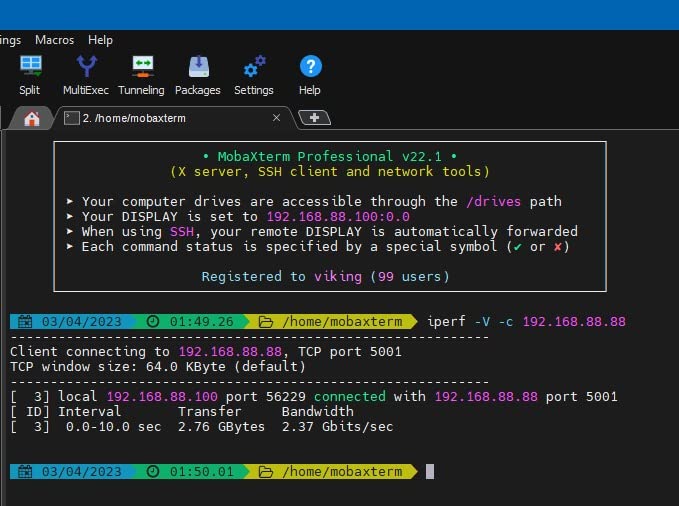Click the 'TCP window size: 64.0 KByte' line
The height and width of the screenshot is (506, 679).
click(x=158, y=367)
